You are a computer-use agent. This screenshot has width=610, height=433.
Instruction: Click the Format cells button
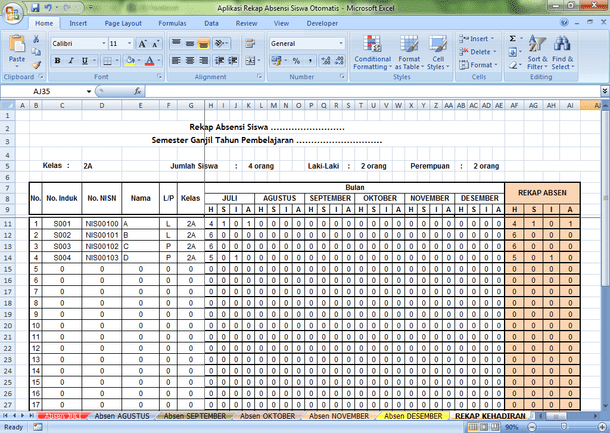[x=479, y=65]
